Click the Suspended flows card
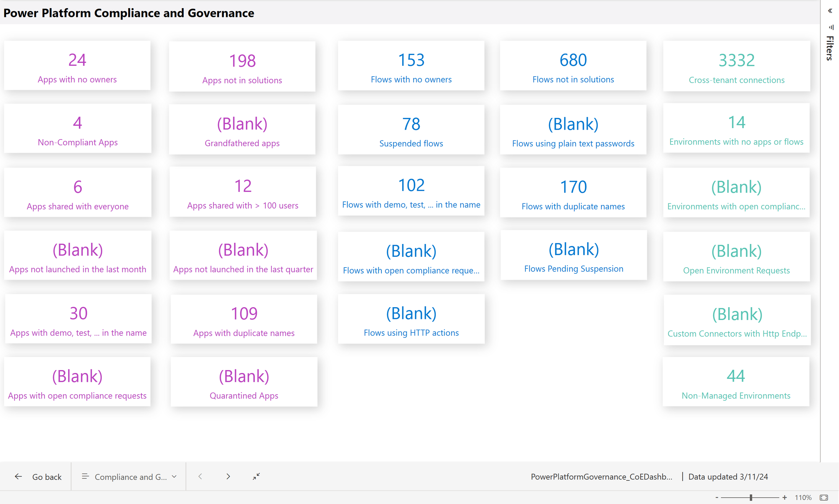 click(411, 130)
